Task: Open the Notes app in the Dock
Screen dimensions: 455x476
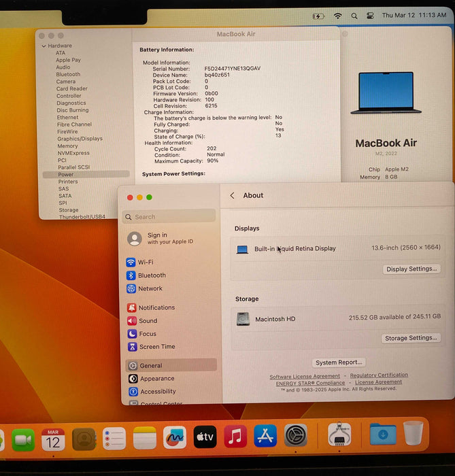Action: (145, 438)
